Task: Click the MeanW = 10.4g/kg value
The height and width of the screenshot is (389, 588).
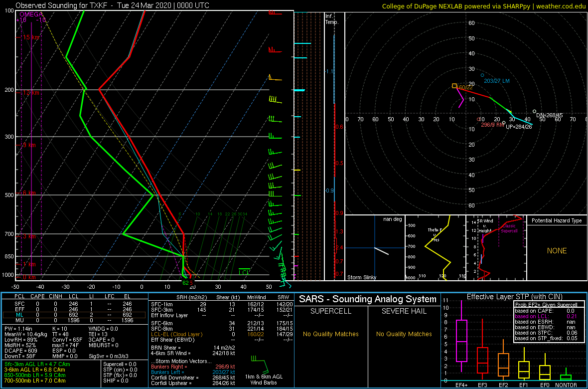Action: click(x=25, y=335)
